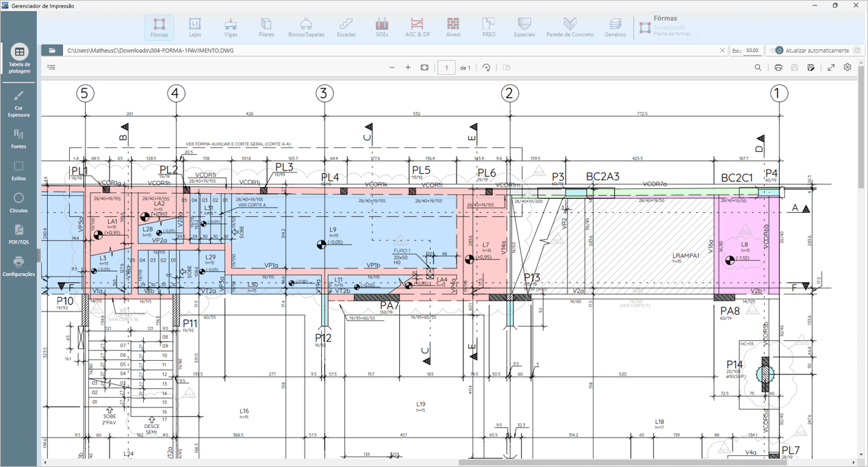868x467 pixels.
Task: Toggle fullscreen view of the drawing
Action: 831,68
